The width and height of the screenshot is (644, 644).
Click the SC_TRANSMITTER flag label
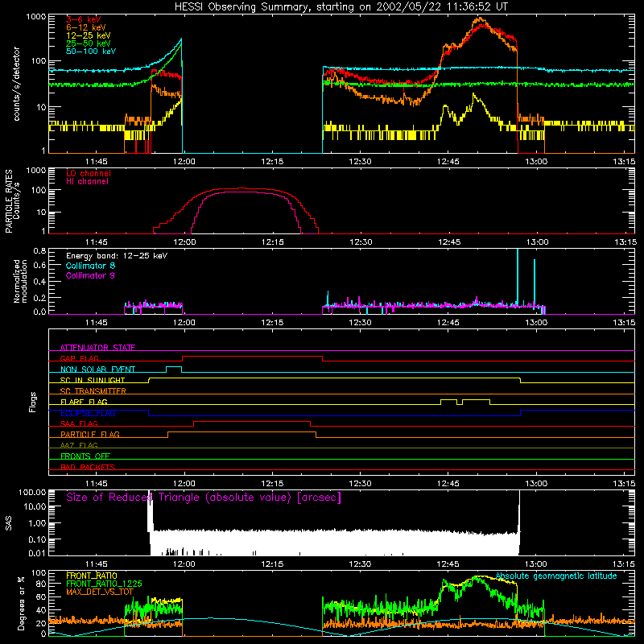pyautogui.click(x=93, y=390)
